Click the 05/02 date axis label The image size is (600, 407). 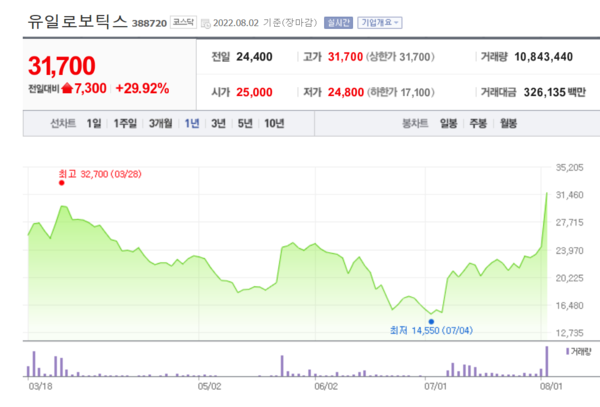point(209,386)
